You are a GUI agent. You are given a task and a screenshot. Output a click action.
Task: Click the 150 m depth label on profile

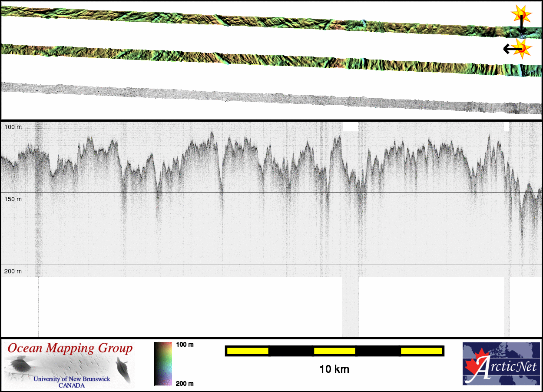pos(13,199)
